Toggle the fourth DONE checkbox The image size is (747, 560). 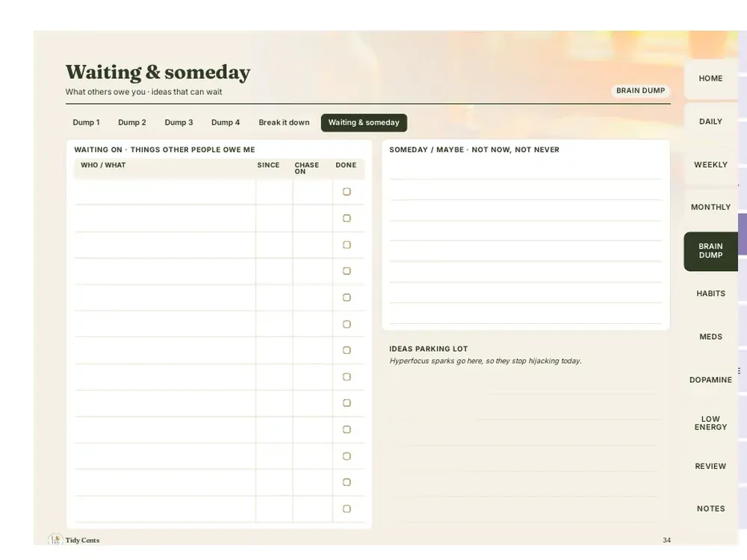point(347,271)
